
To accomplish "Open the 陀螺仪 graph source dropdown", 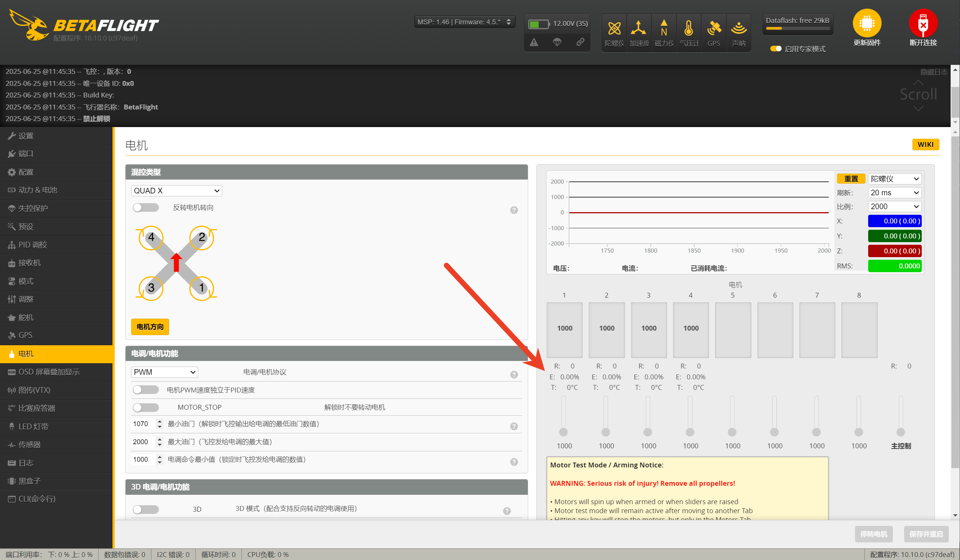I will pyautogui.click(x=894, y=179).
